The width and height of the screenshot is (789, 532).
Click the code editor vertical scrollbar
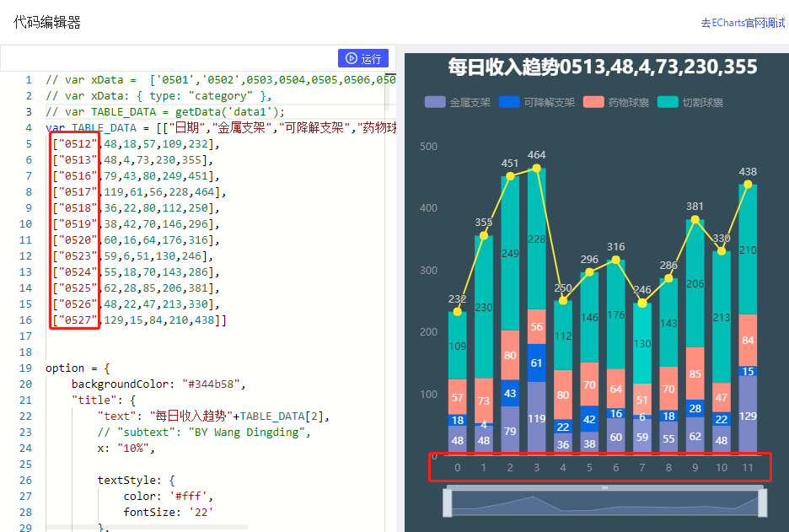click(x=387, y=92)
